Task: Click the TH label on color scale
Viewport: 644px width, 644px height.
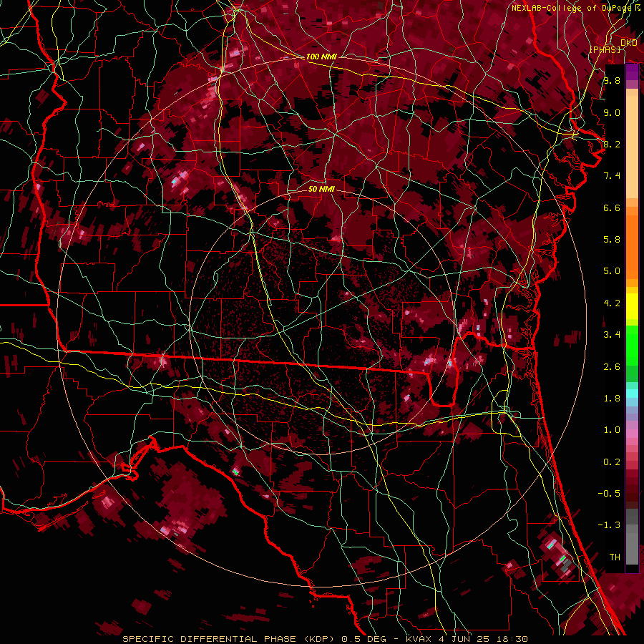Action: point(615,557)
